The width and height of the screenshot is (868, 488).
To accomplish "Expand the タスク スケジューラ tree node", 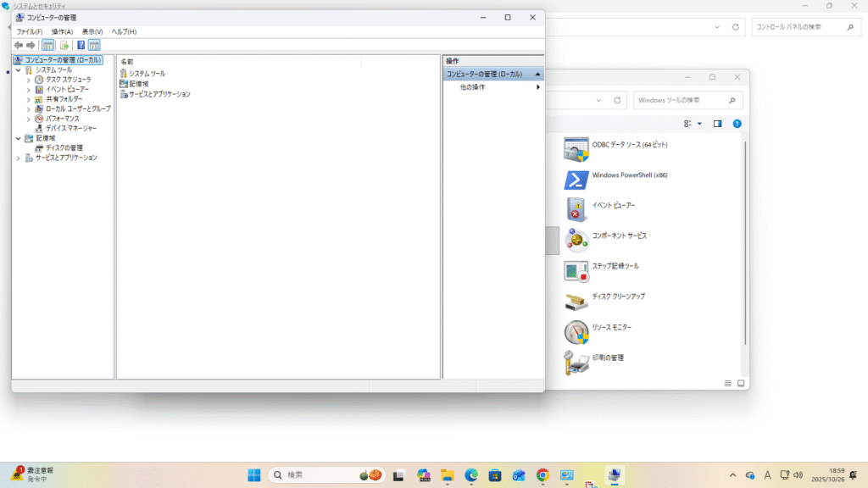I will (x=29, y=80).
